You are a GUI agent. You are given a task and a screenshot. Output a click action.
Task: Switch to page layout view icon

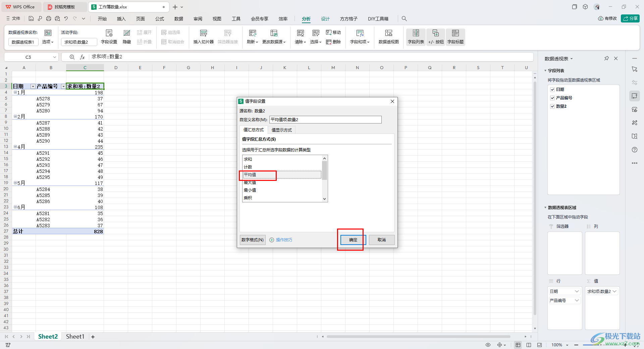[x=529, y=345]
